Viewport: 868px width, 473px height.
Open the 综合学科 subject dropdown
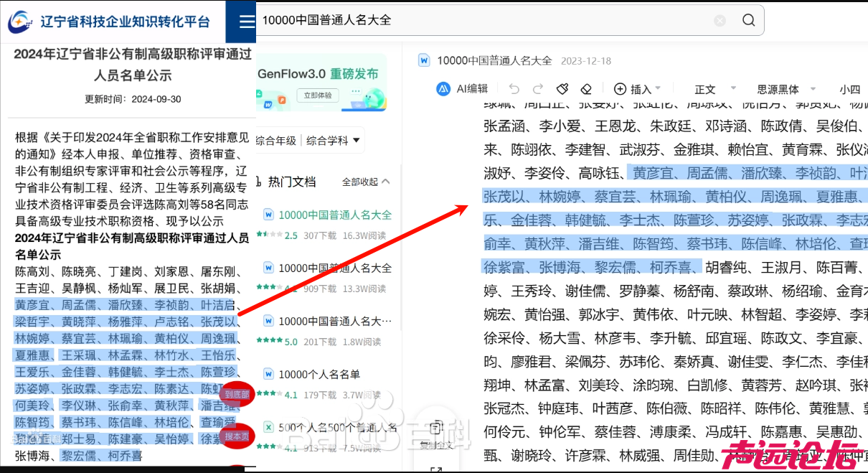pyautogui.click(x=334, y=141)
